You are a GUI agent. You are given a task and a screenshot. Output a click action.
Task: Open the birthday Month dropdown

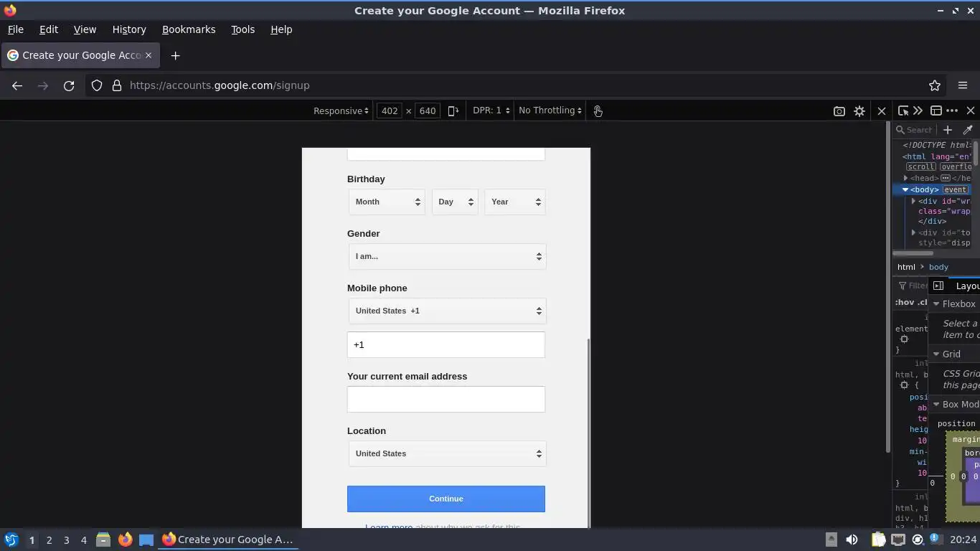[x=387, y=202]
